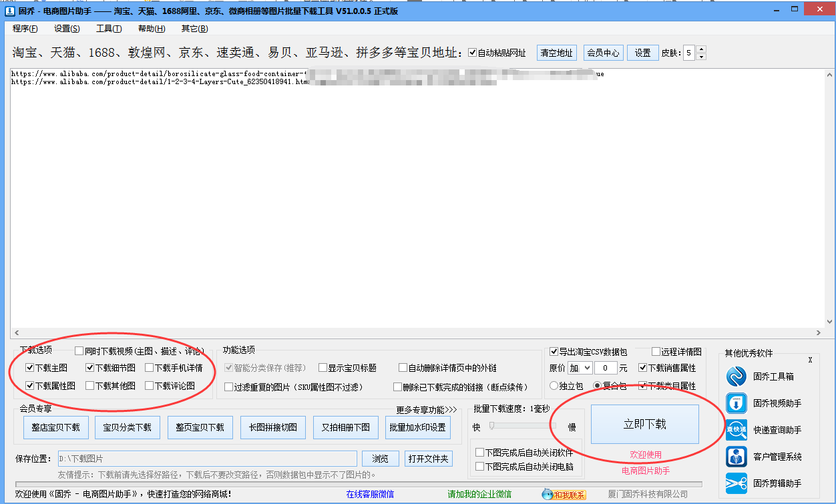Viewport: 836px width, 504px height.
Task: Open the 原价 加 dropdown
Action: (580, 368)
